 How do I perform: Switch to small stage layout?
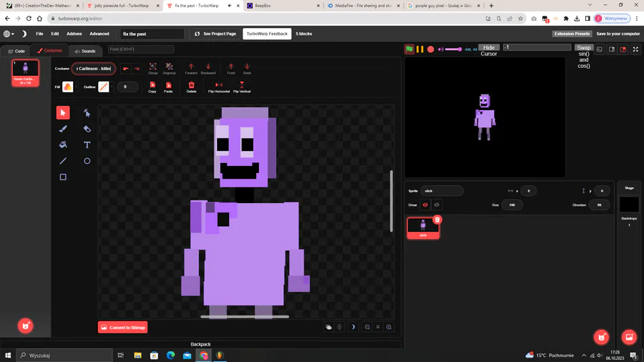pos(612,49)
